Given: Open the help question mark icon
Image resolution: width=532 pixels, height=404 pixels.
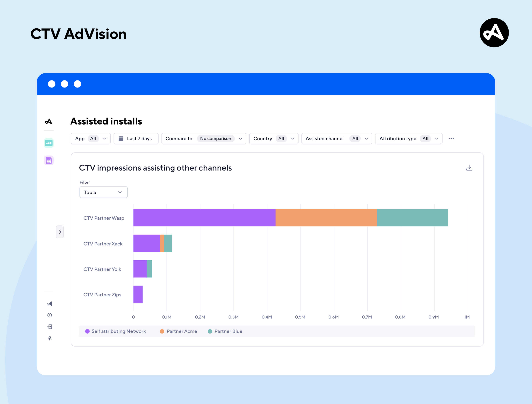Looking at the screenshot, I should point(50,315).
